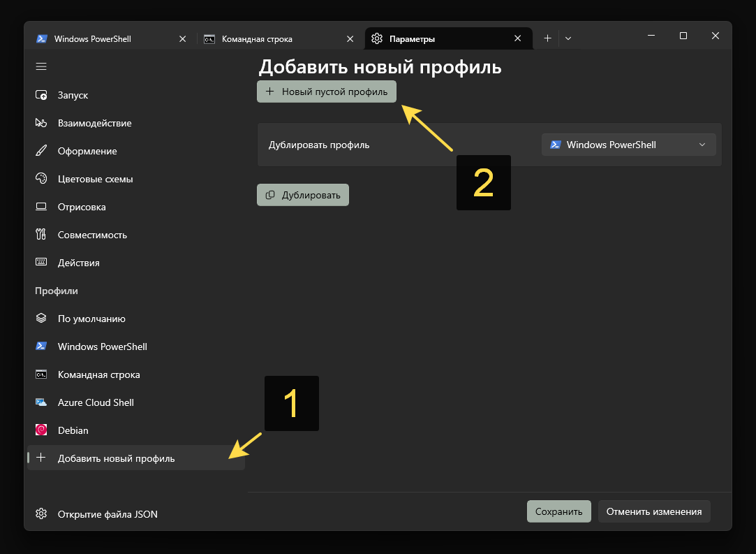Open the Оформление settings page
Screen dimensions: 756x554
[x=136, y=151]
